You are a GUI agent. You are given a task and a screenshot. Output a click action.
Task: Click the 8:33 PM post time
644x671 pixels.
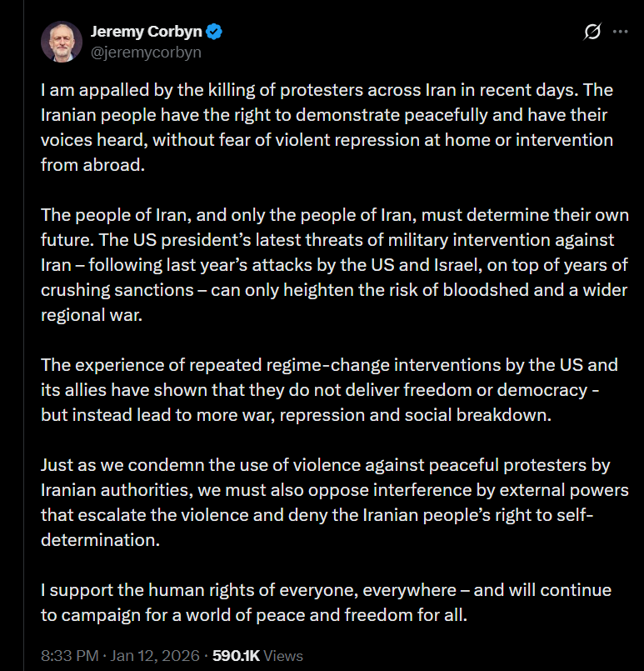pos(70,656)
